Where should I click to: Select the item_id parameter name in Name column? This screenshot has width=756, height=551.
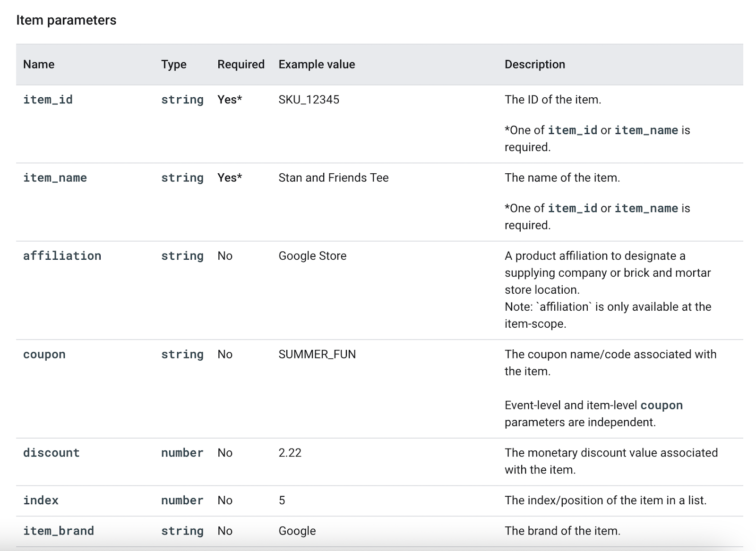pyautogui.click(x=48, y=100)
